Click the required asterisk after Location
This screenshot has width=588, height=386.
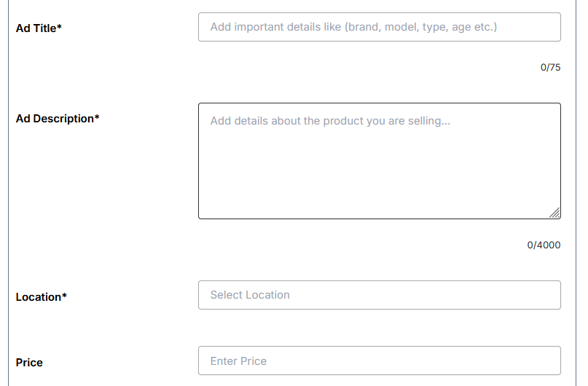click(65, 296)
